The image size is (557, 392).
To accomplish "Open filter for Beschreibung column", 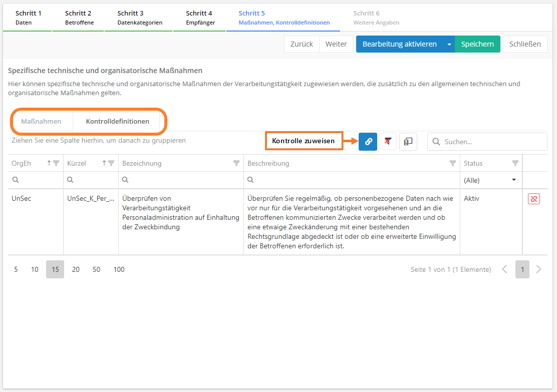I will [x=452, y=163].
